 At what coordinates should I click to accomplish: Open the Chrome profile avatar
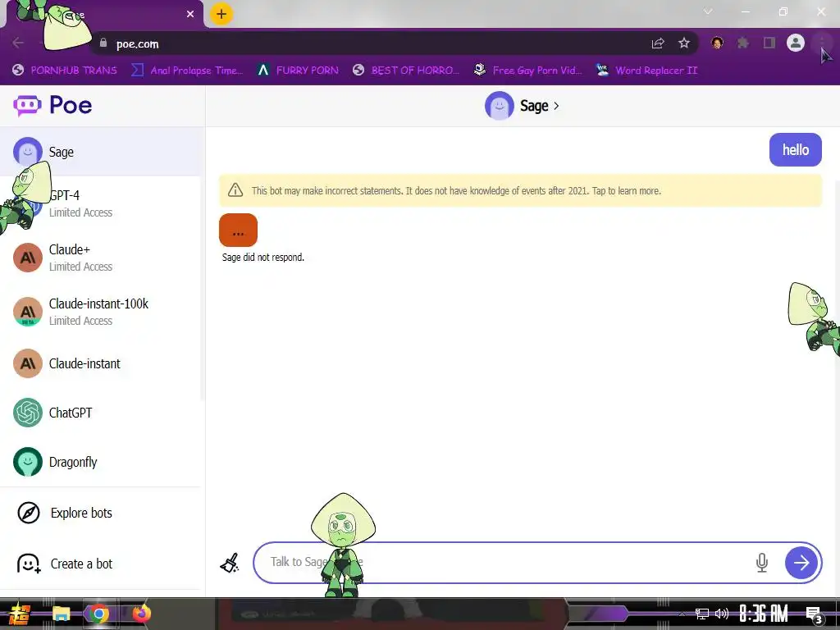796,43
